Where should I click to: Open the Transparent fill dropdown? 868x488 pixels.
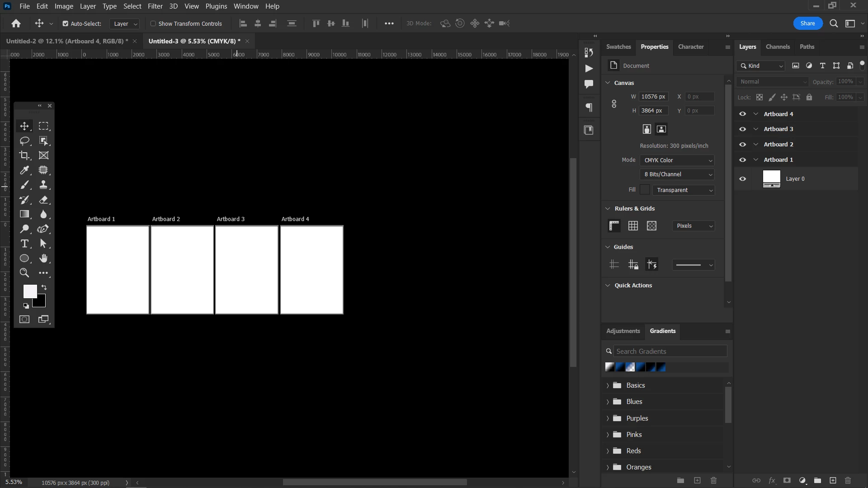point(683,190)
